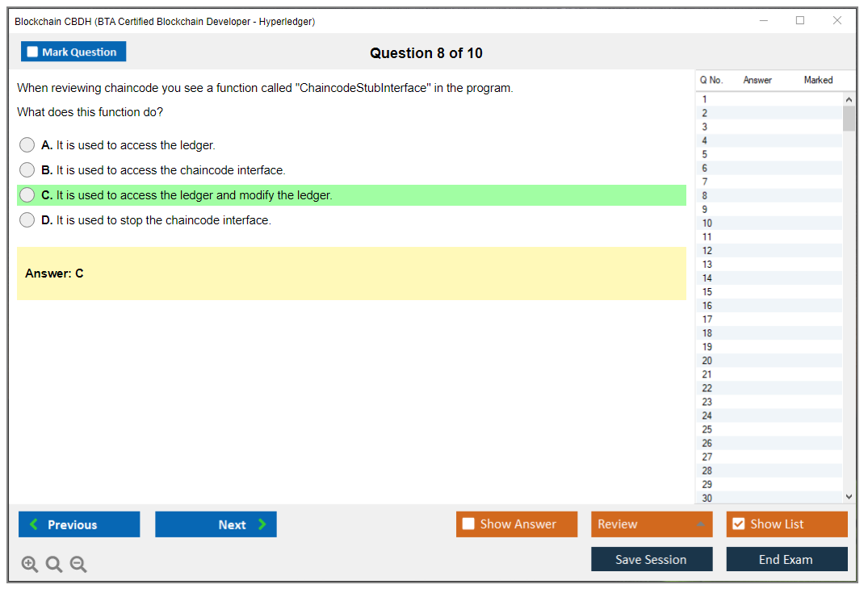This screenshot has height=593, width=868.
Task: Uncheck the Show List checkbox
Action: [738, 524]
